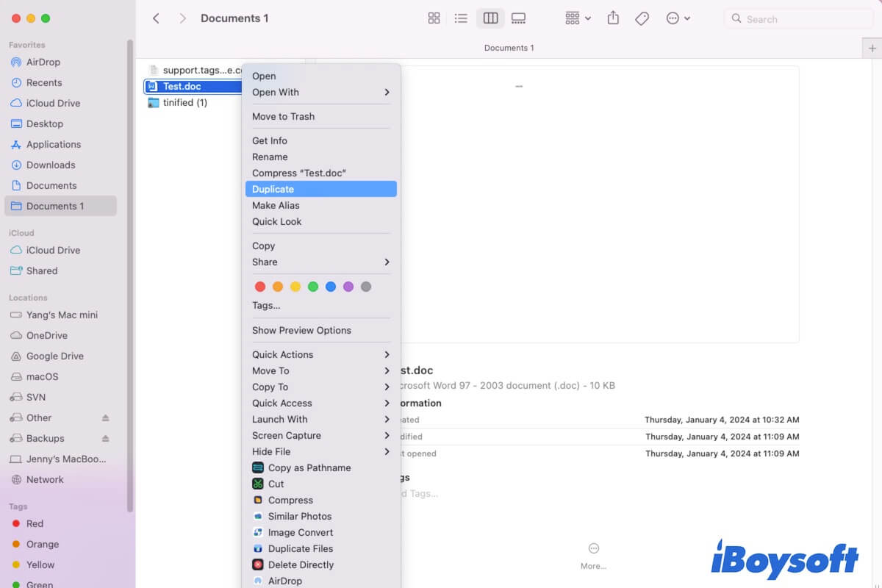Image resolution: width=882 pixels, height=588 pixels.
Task: Choose Duplicate from context menu
Action: pyautogui.click(x=320, y=189)
